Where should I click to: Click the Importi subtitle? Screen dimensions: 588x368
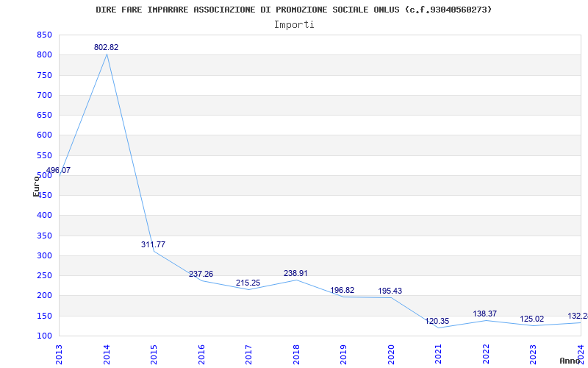click(294, 24)
